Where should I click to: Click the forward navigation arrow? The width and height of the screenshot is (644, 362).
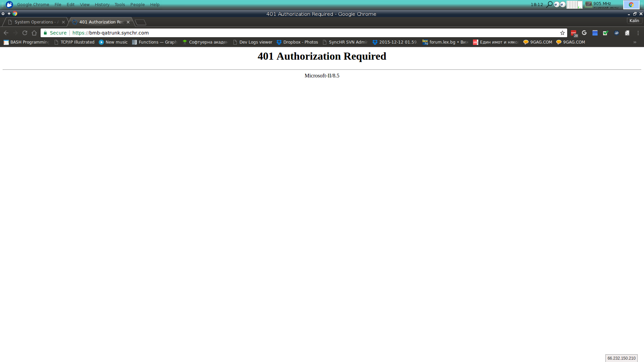pos(15,33)
